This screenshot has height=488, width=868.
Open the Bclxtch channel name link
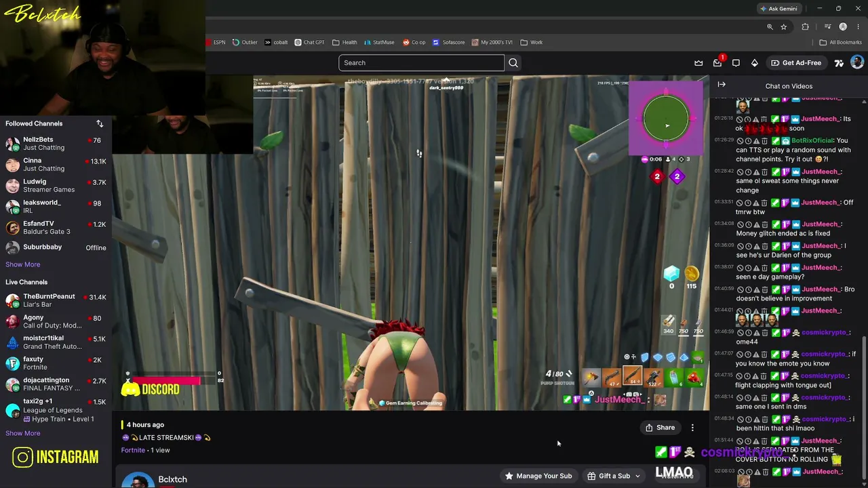point(172,479)
